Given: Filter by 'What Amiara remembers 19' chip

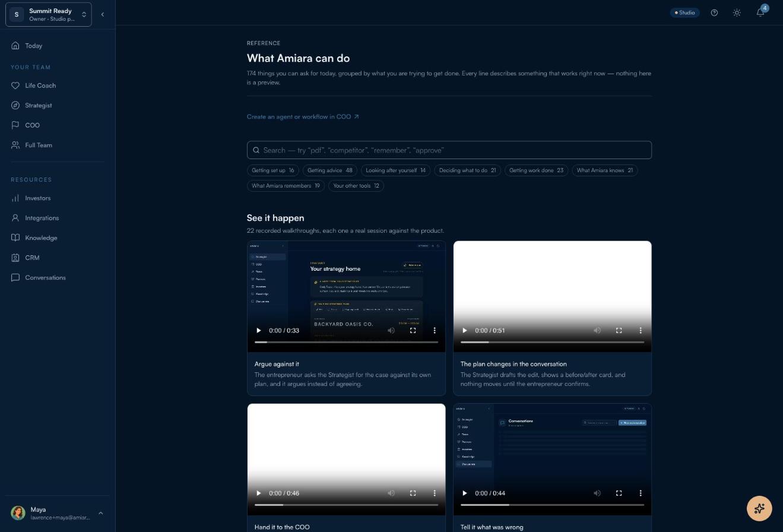Looking at the screenshot, I should (286, 186).
